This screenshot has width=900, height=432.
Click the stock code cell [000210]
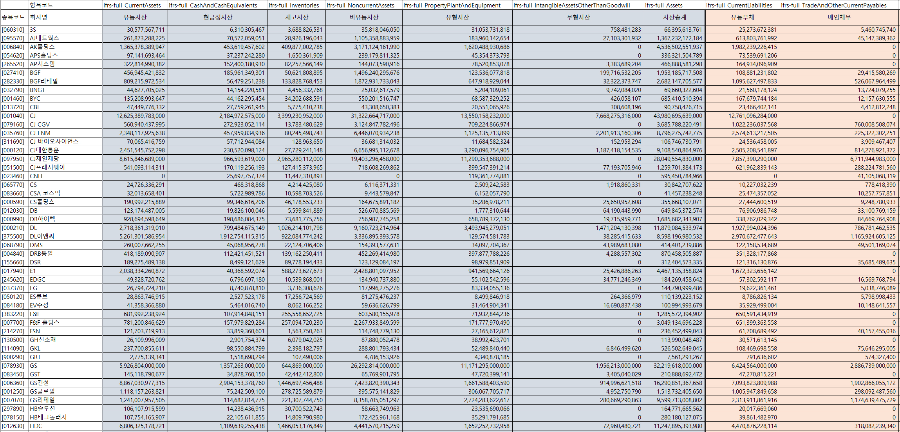(14, 228)
